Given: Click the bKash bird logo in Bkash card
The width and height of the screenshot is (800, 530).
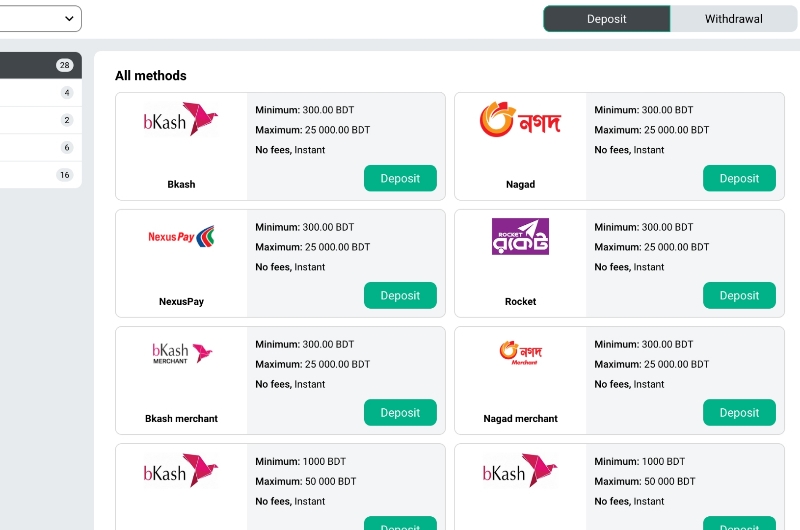Looking at the screenshot, I should coord(181,119).
